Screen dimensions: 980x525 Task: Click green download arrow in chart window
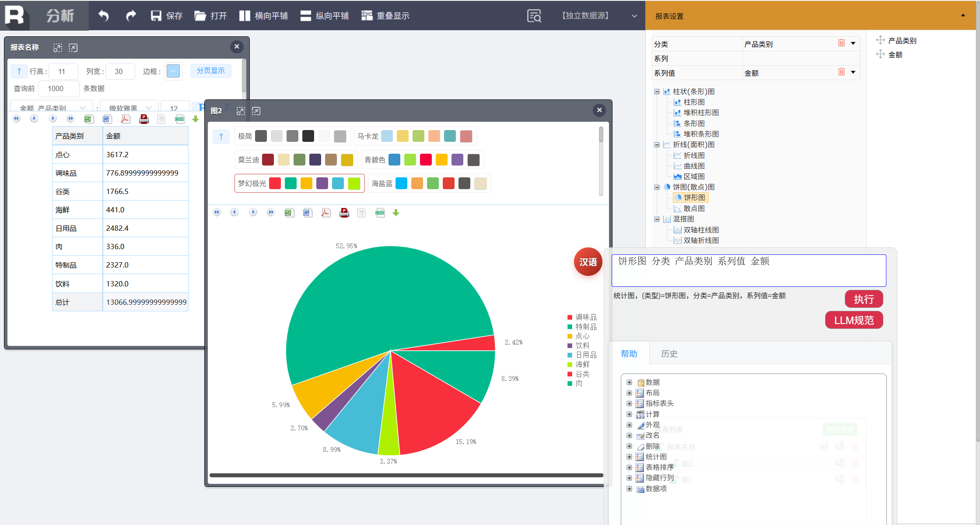[396, 213]
